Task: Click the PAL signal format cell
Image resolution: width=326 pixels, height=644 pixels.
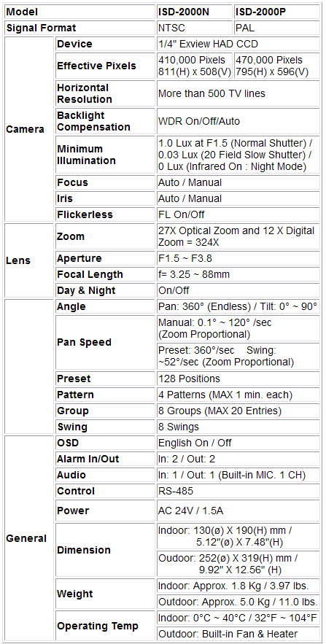Action: coord(276,28)
